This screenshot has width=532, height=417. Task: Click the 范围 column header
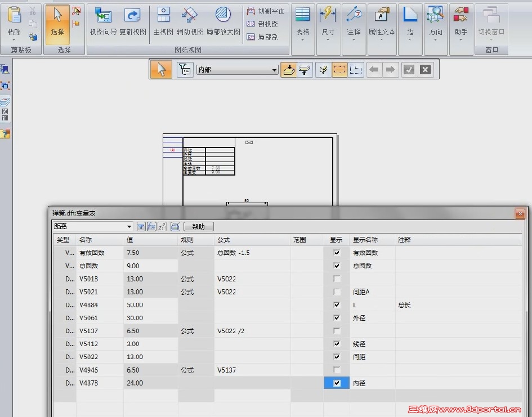(x=307, y=240)
